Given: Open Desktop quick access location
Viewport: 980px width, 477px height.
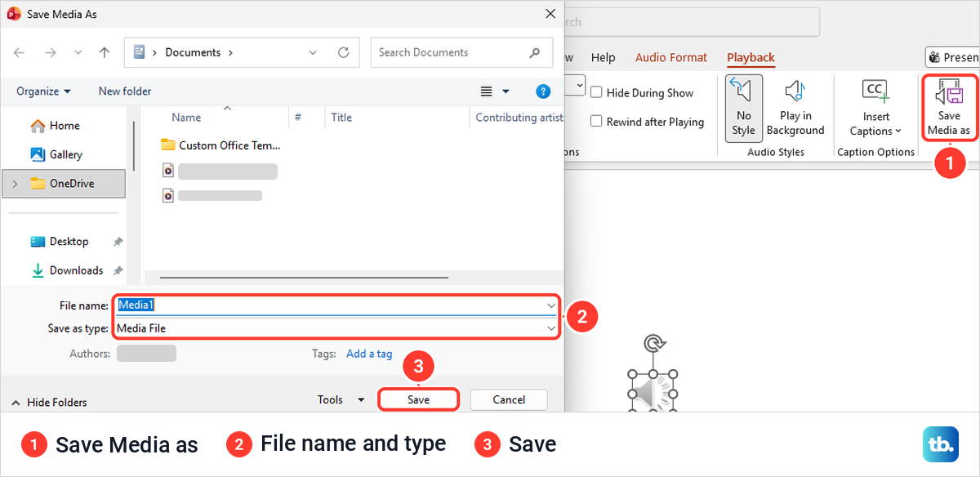Looking at the screenshot, I should pos(60,242).
